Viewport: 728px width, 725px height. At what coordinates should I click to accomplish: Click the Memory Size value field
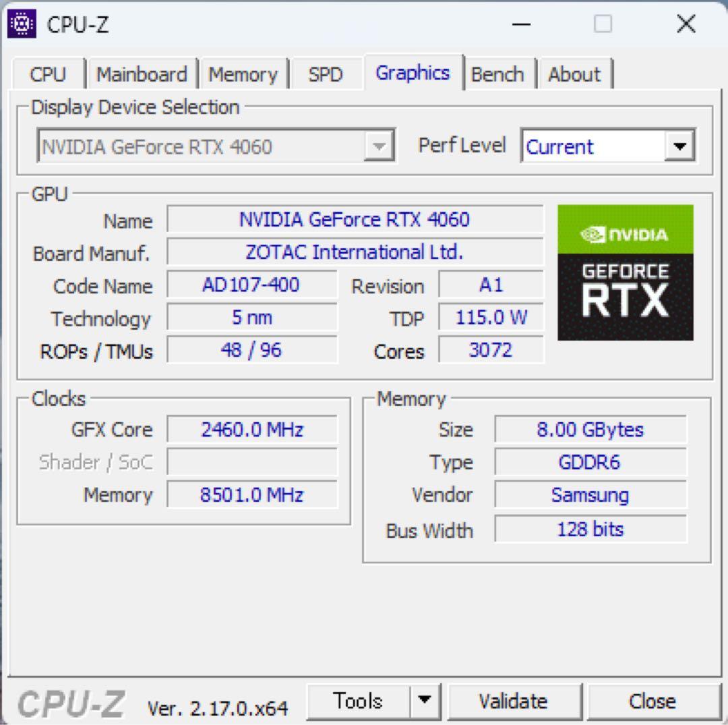(590, 430)
